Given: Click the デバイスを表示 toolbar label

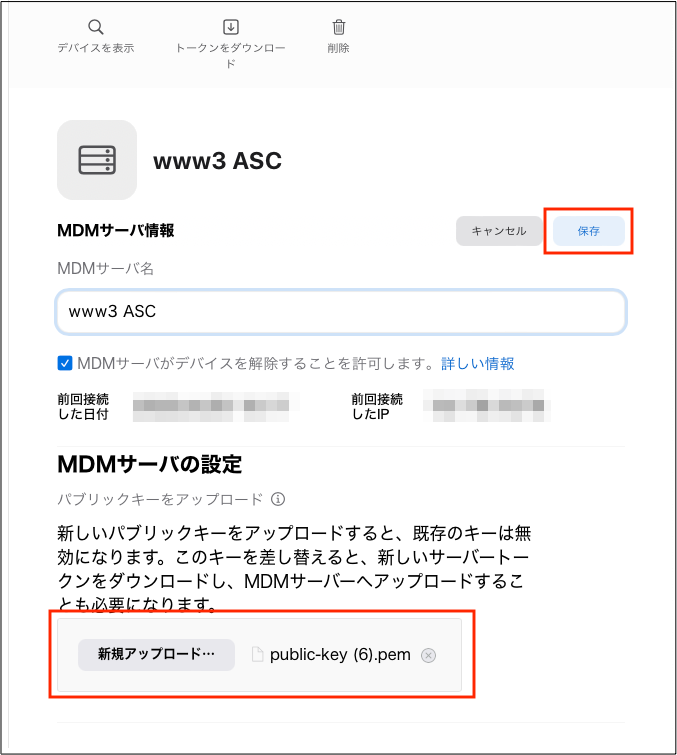Looking at the screenshot, I should pos(96,48).
